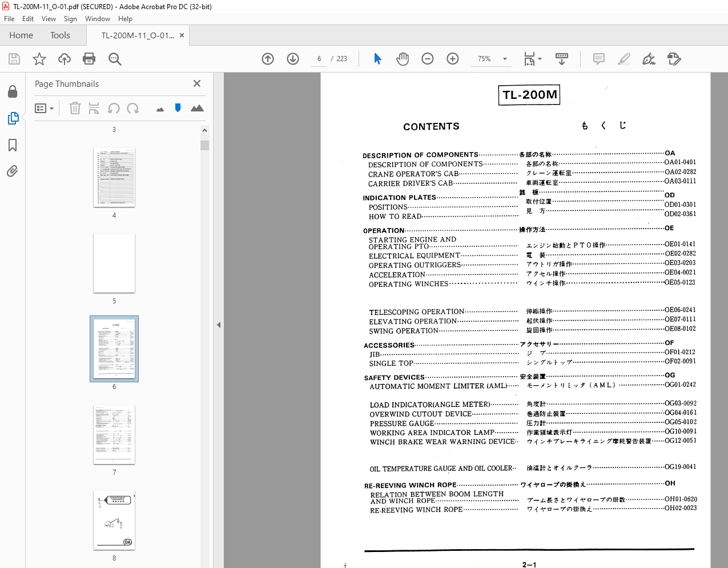Image resolution: width=728 pixels, height=568 pixels.
Task: Open the Window menu
Action: click(x=98, y=18)
